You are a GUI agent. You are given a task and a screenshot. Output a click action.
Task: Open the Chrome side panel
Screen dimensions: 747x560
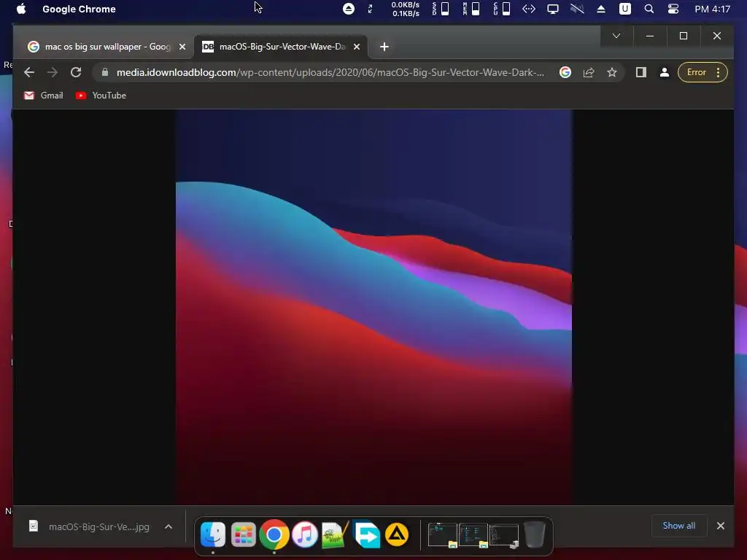(640, 72)
